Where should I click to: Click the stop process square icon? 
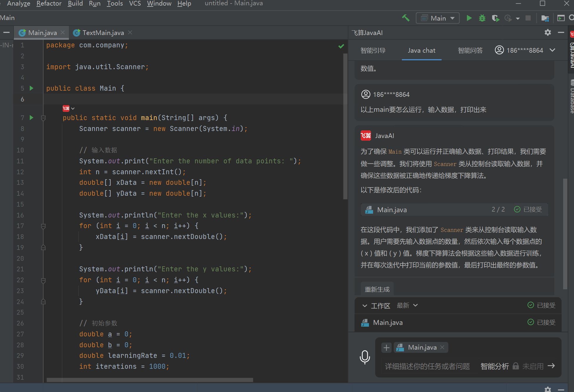click(528, 18)
